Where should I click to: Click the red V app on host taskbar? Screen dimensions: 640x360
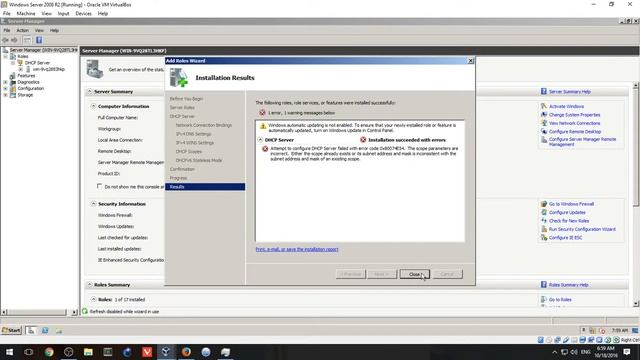coord(147,352)
